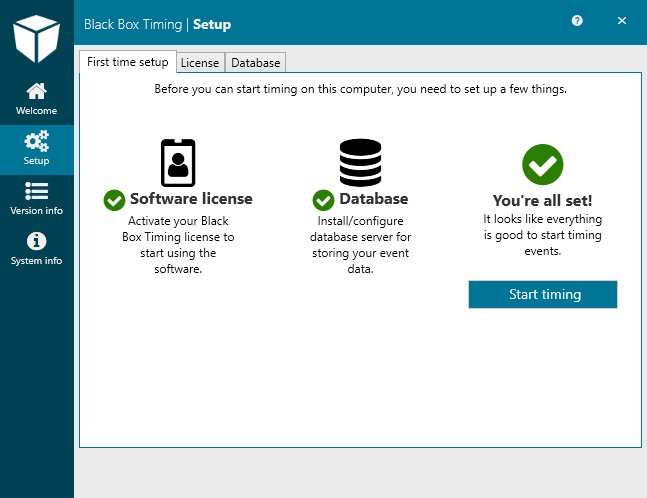The image size is (647, 498).
Task: Click the Database heading text
Action: point(374,199)
